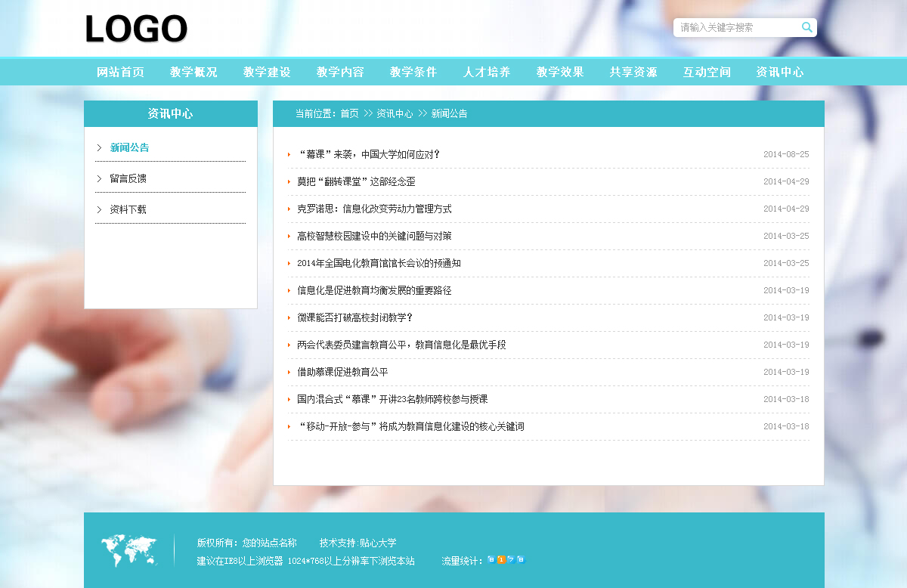This screenshot has height=588, width=907.
Task: Read the article 借助慕课促进教育公平
Action: (x=342, y=373)
